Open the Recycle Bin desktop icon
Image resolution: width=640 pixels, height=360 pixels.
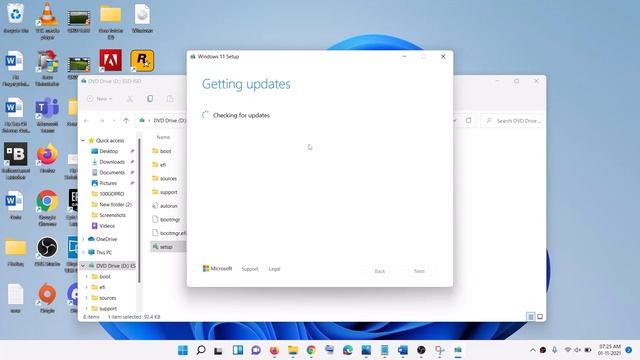[16, 17]
